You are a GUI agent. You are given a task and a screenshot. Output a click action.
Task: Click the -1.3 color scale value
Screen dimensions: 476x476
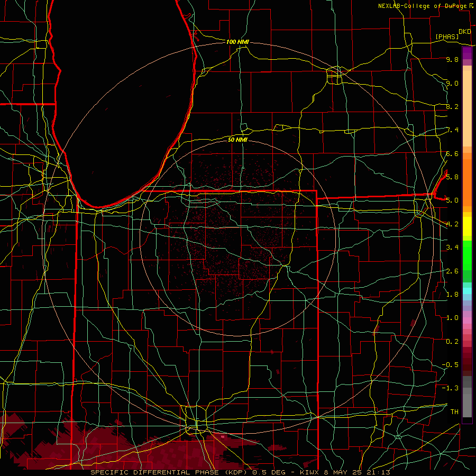451,388
